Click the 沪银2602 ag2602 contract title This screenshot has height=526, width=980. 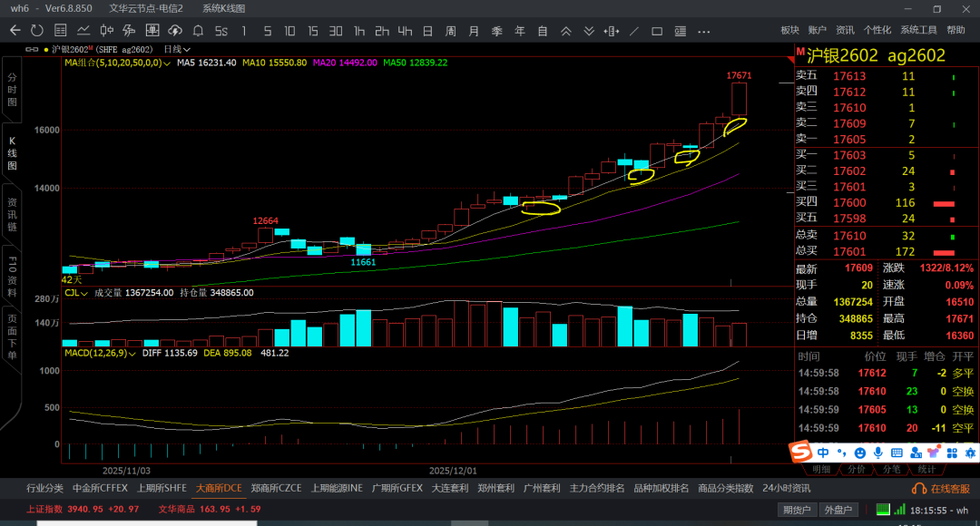(x=876, y=55)
